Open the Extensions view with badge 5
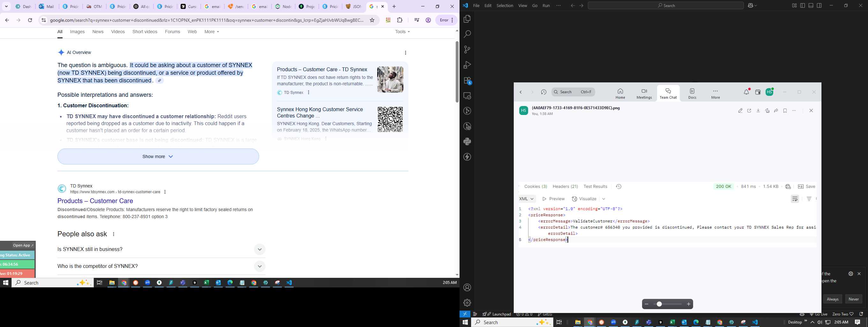This screenshot has width=868, height=327. coord(468,80)
